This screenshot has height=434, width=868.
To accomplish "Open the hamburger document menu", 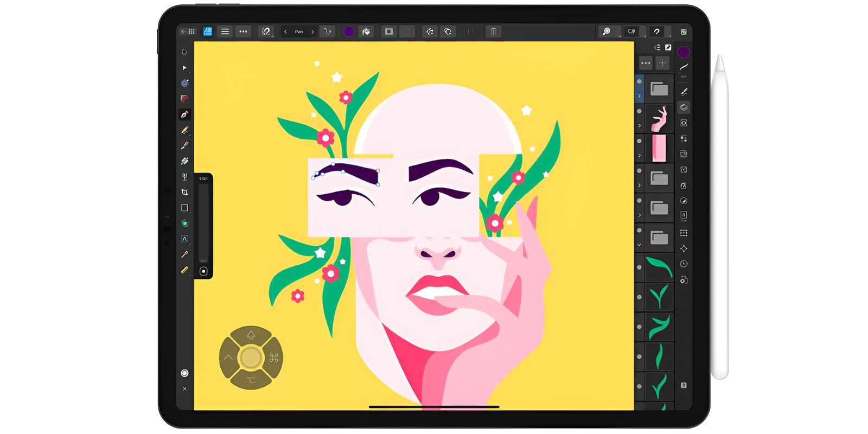I will point(225,31).
